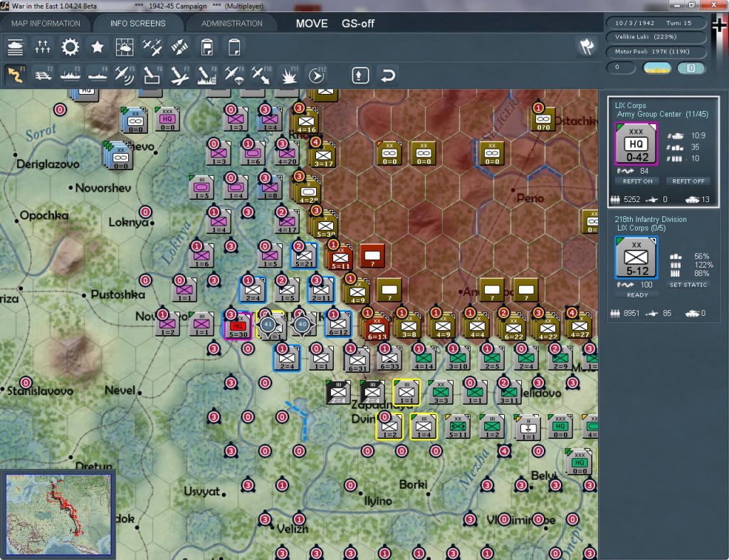
Task: Select the F9 Air transport mode icon
Action: tap(234, 75)
